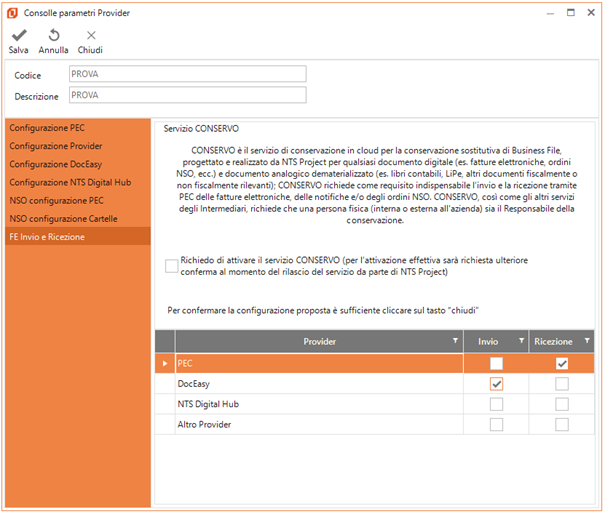Click the Provider column header
Image resolution: width=605 pixels, height=514 pixels.
[319, 342]
